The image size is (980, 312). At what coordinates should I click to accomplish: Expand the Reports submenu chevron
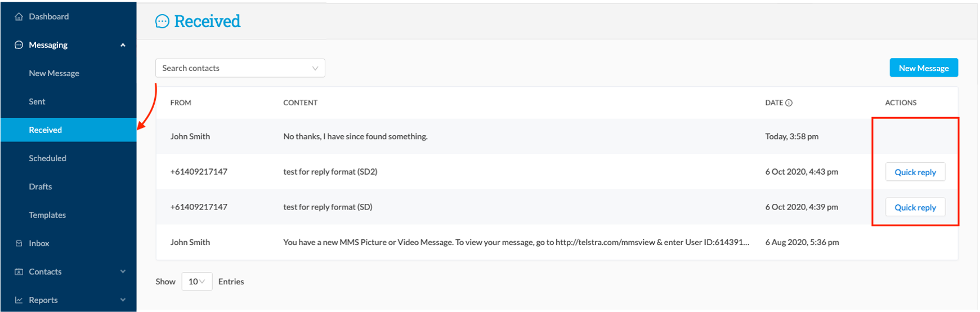click(x=123, y=300)
